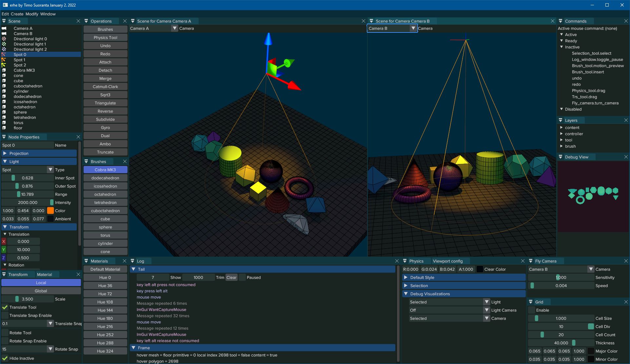Image resolution: width=630 pixels, height=364 pixels.
Task: Click the Directional light 0 icon
Action: [x=4, y=39]
